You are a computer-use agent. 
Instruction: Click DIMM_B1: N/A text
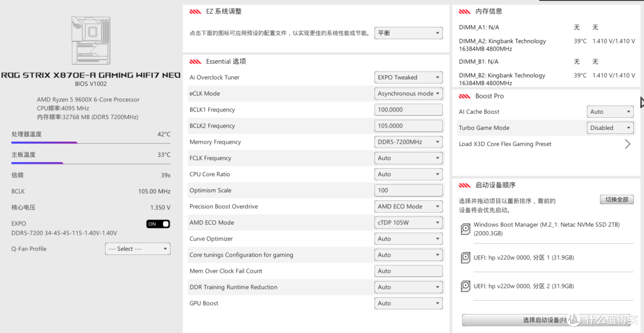point(478,61)
